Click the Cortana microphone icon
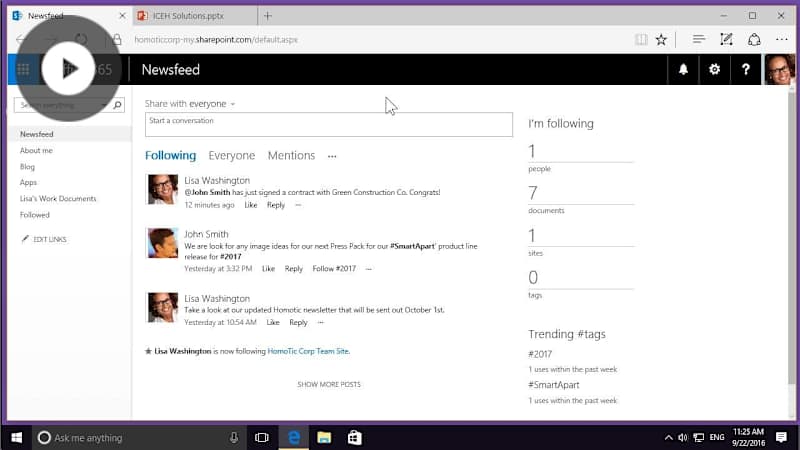This screenshot has width=800, height=450. tap(234, 437)
